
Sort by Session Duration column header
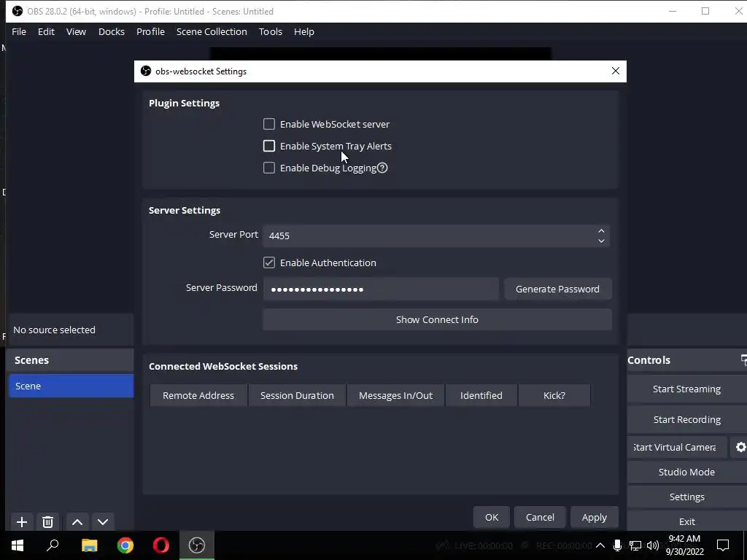[x=297, y=395]
